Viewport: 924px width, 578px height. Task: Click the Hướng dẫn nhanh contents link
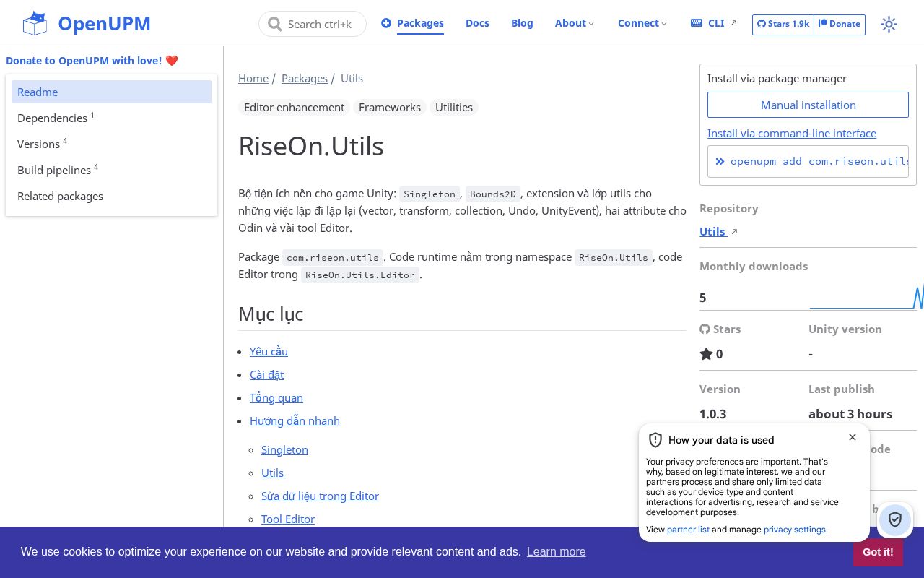[x=295, y=420]
